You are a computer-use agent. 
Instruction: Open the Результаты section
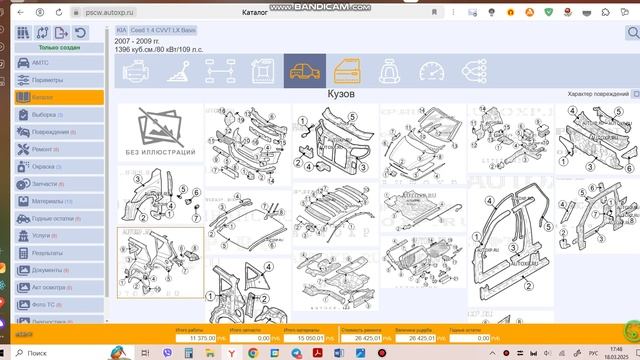59,253
